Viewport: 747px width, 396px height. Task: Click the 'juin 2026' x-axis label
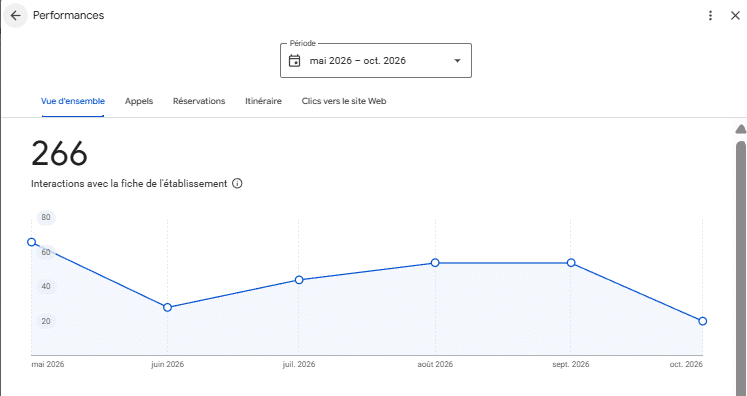(x=167, y=365)
